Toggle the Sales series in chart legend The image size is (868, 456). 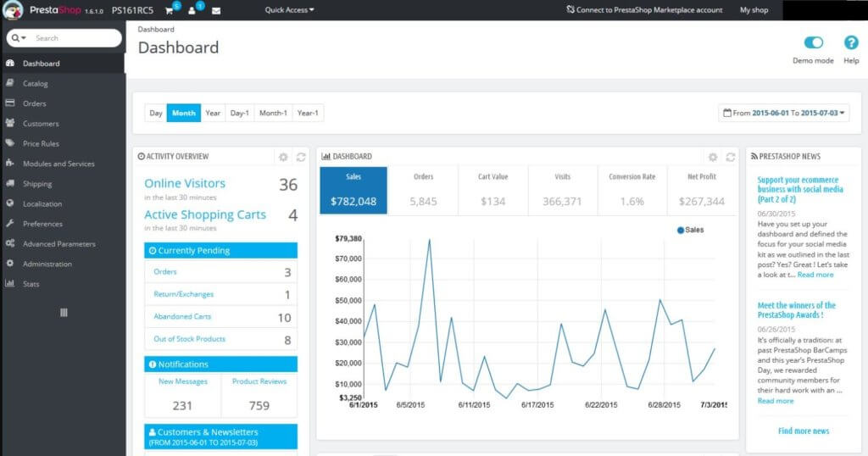[690, 230]
